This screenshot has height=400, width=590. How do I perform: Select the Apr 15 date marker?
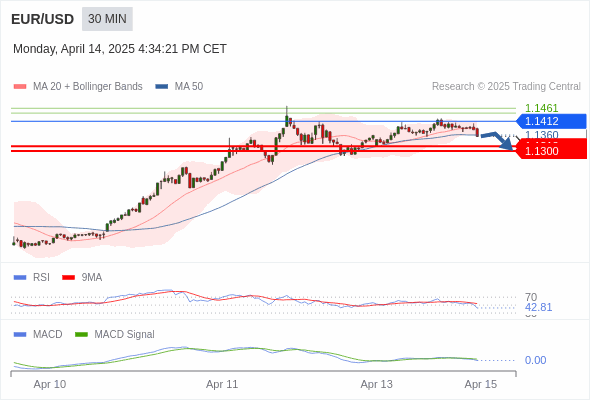tap(481, 384)
